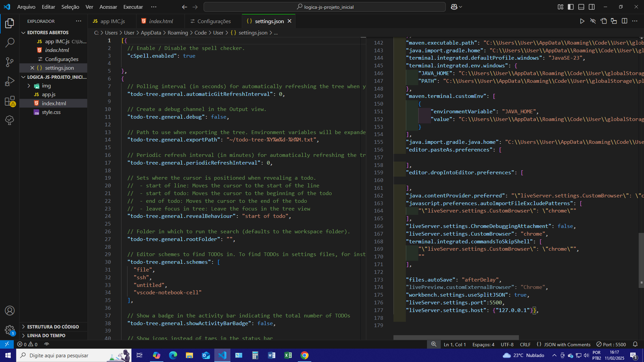Click the open settings UI icon in editor toolbar

pos(603,21)
